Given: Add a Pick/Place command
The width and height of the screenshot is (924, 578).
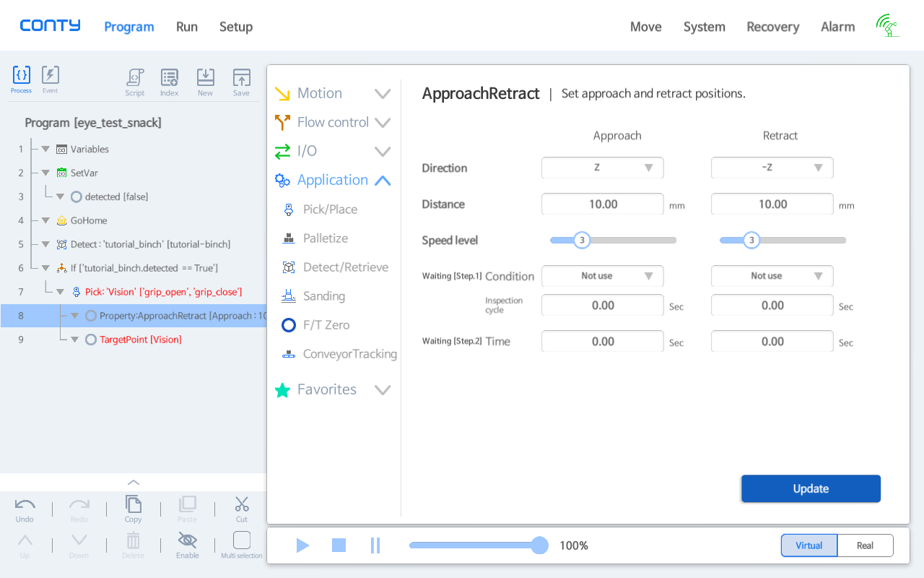Looking at the screenshot, I should coord(330,210).
